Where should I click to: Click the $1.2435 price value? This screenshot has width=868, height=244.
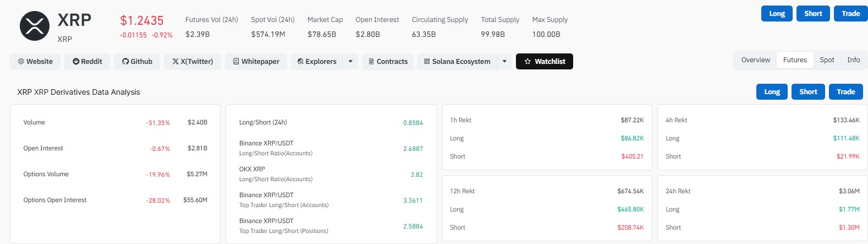(142, 21)
